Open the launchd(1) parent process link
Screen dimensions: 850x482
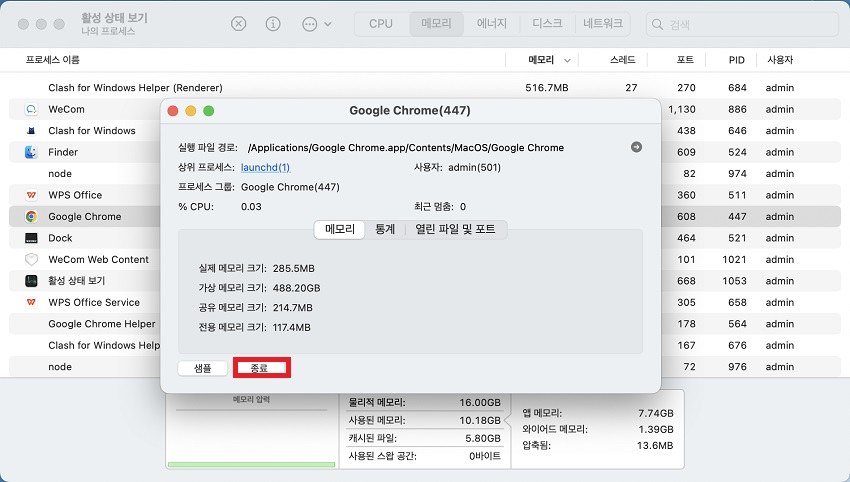pos(266,168)
